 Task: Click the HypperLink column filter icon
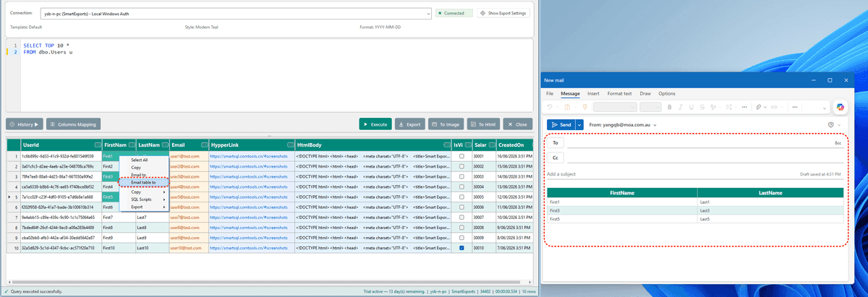click(289, 145)
